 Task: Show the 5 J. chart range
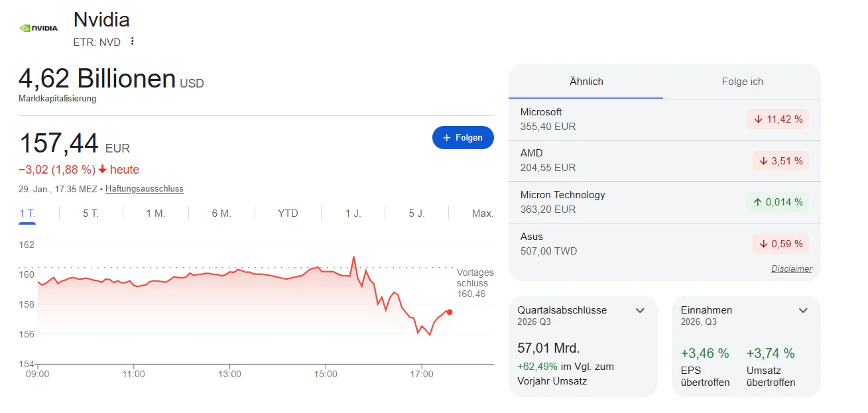416,213
